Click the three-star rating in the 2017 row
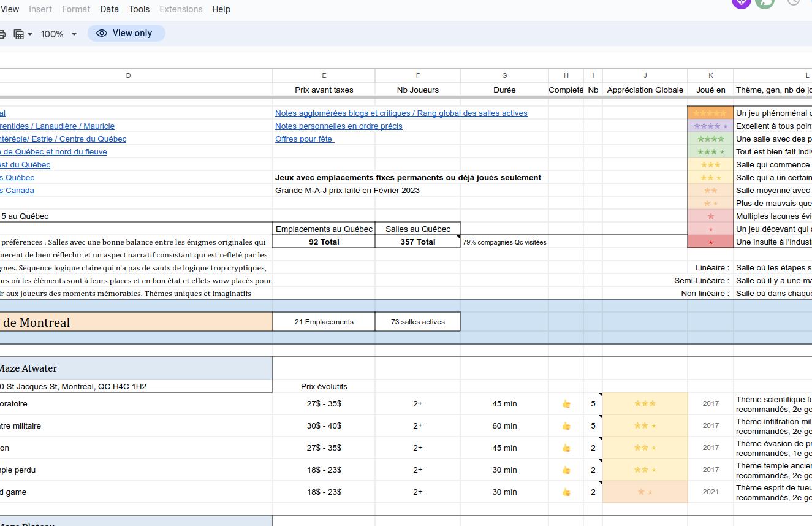The image size is (812, 526). click(645, 404)
